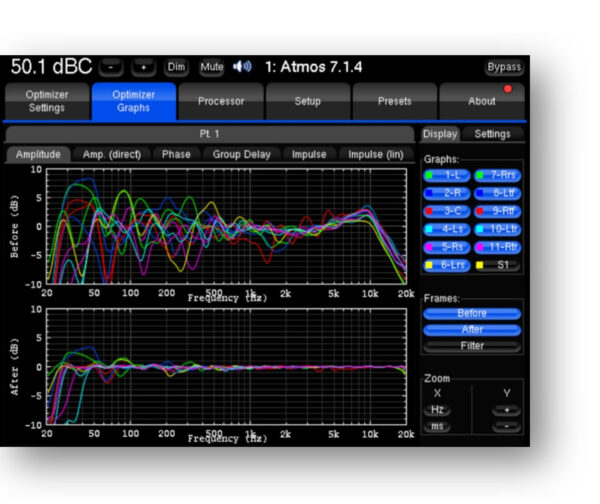The width and height of the screenshot is (600, 504).
Task: Toggle the Dim button
Action: tap(176, 67)
